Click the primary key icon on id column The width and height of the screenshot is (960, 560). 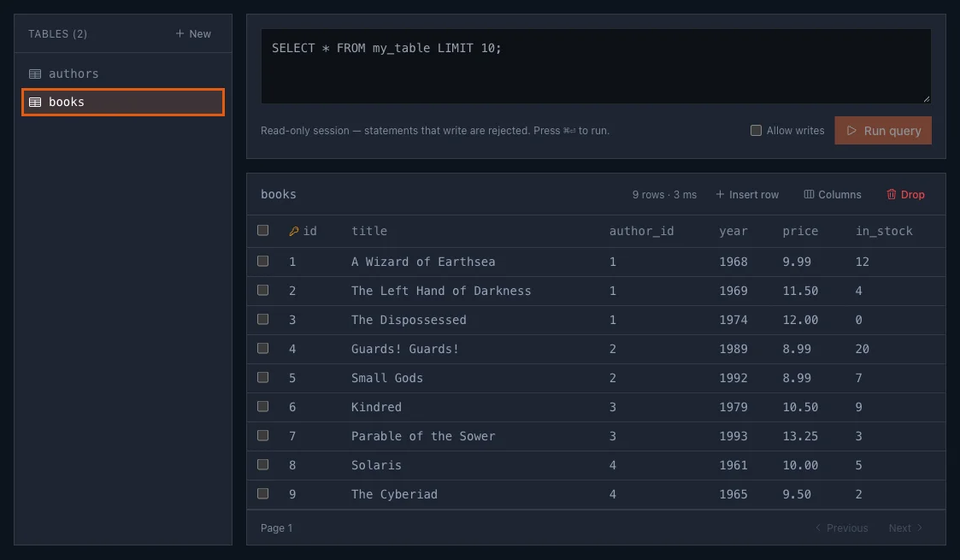[294, 232]
